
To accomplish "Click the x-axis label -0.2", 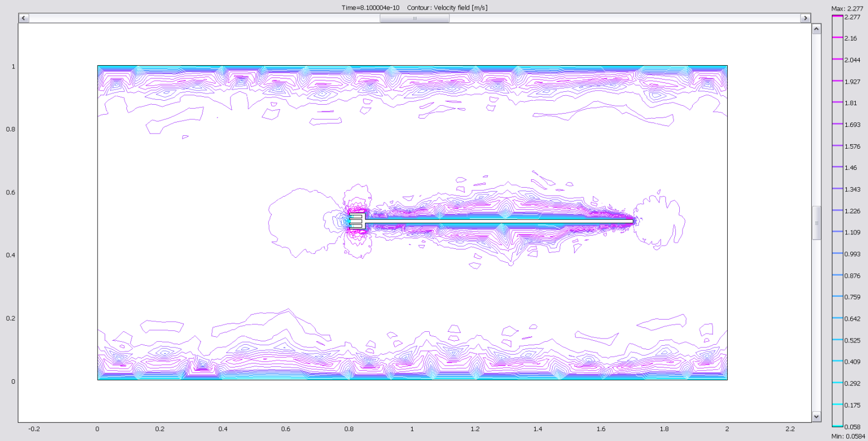I will coord(34,429).
